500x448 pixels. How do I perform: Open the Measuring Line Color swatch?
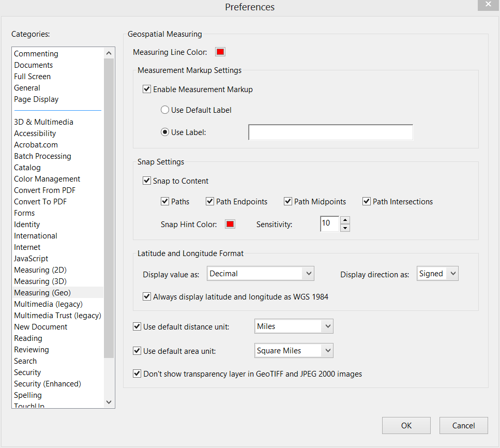pos(220,52)
